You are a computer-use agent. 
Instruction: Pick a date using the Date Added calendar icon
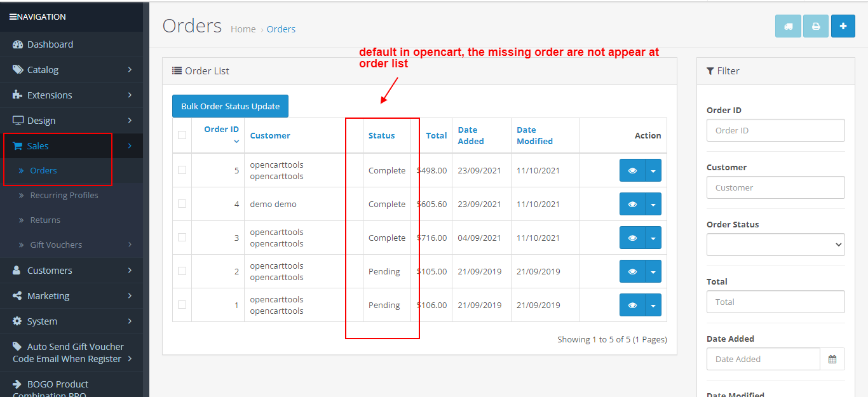pyautogui.click(x=832, y=358)
